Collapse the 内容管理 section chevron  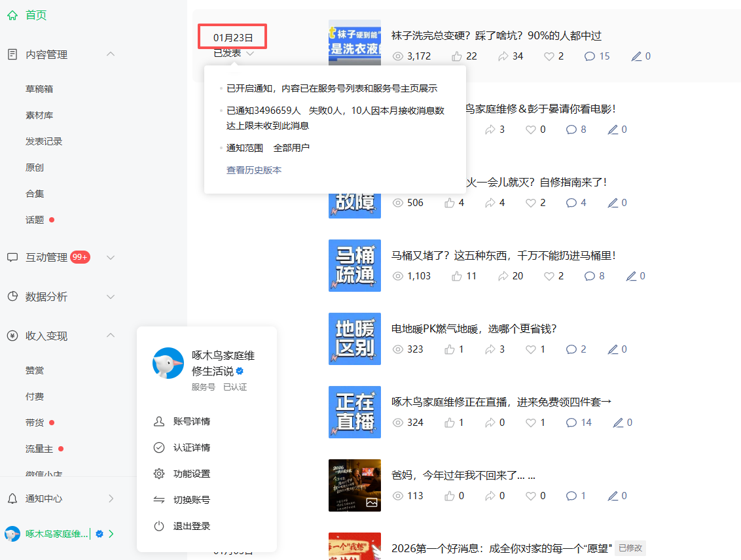111,54
